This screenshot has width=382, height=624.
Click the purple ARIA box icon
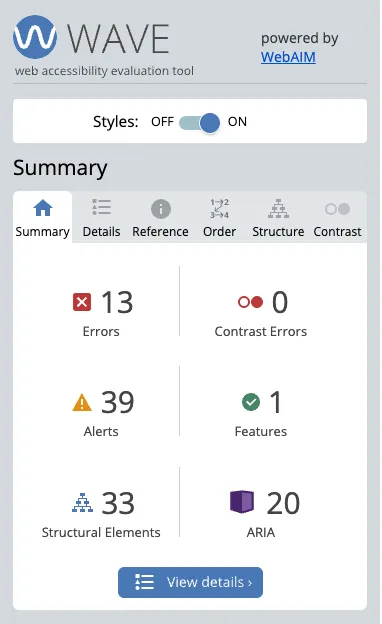point(242,502)
